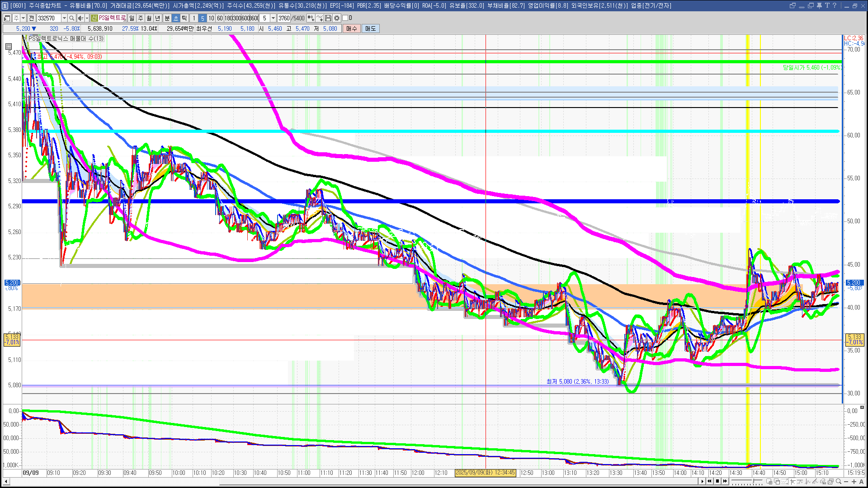Click the zoom magnifier icon bottom right
868x488 pixels.
(x=839, y=481)
